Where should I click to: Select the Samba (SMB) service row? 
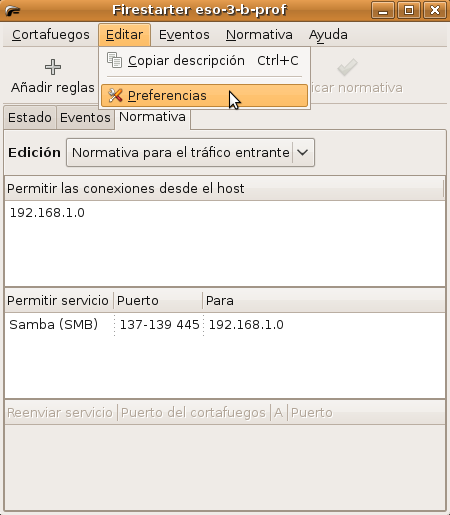click(x=225, y=324)
